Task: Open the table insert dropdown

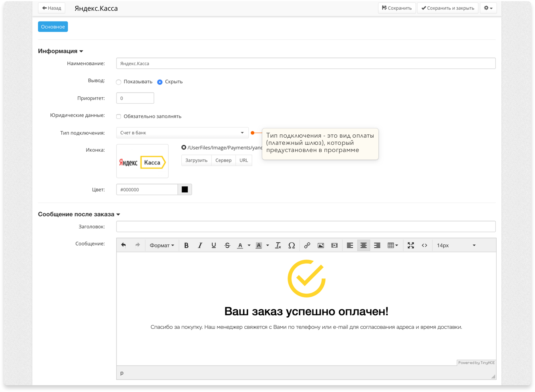Action: (x=392, y=245)
